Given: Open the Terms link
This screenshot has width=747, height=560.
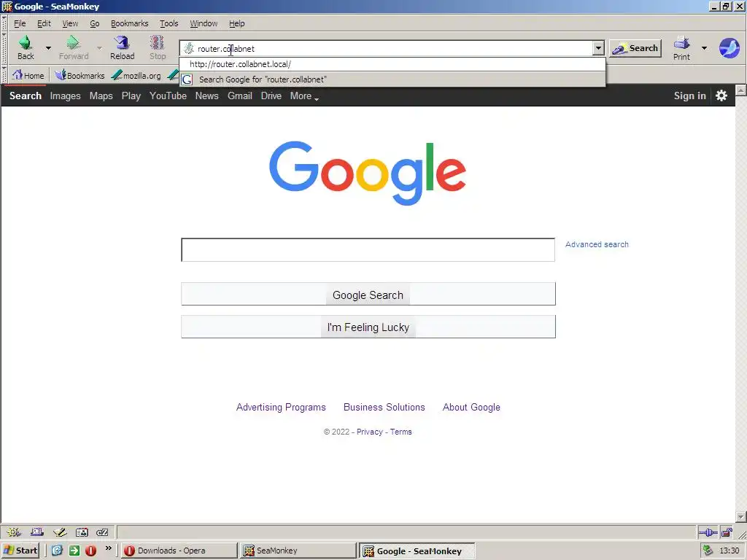Looking at the screenshot, I should tap(401, 432).
